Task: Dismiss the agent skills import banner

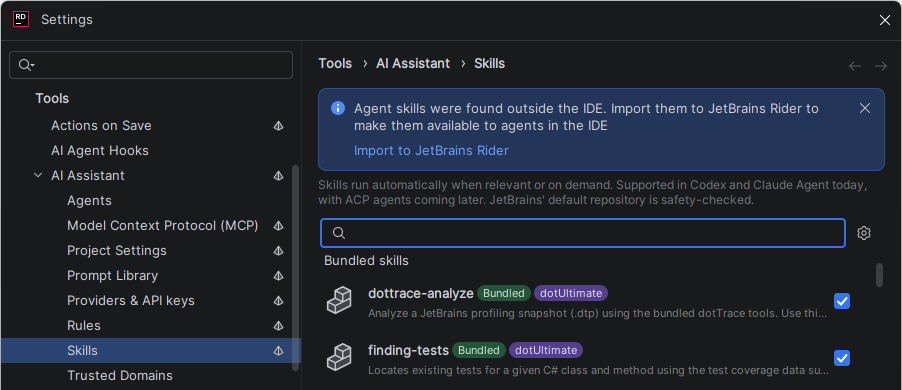Action: click(x=865, y=108)
